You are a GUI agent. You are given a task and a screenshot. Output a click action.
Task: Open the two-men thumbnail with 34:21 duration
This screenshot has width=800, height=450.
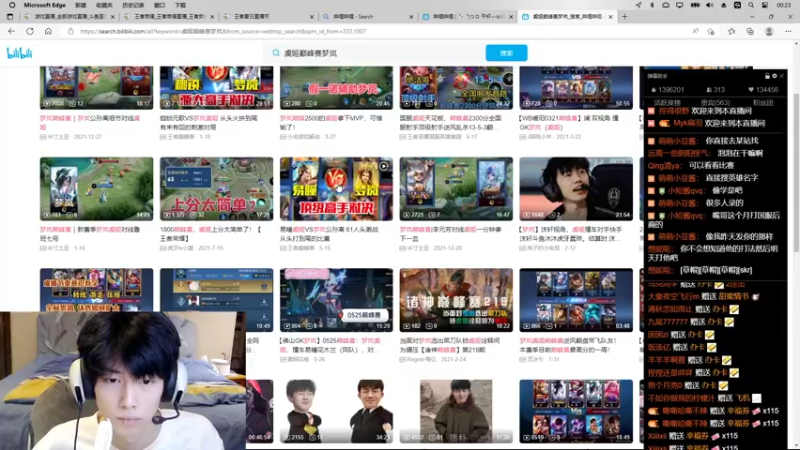pyautogui.click(x=336, y=411)
